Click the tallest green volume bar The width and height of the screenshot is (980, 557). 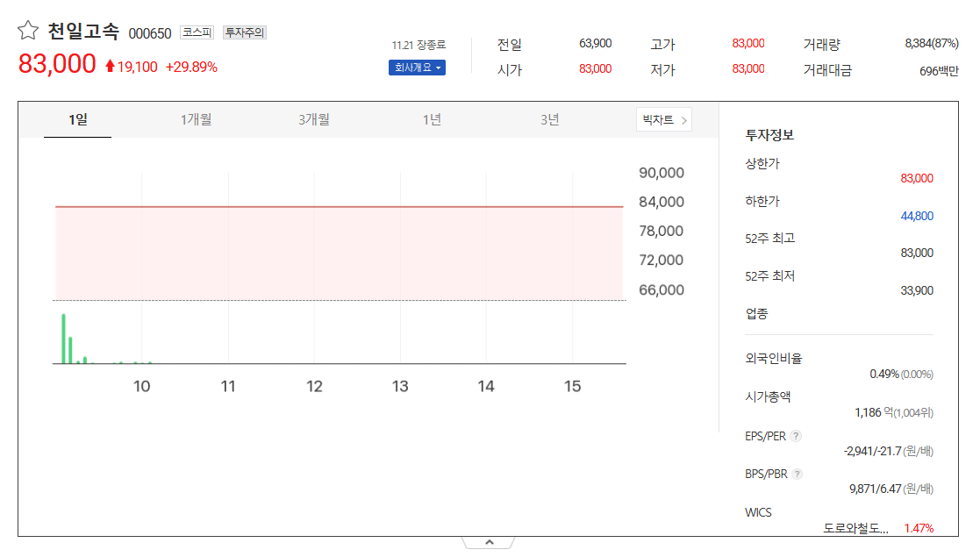point(63,339)
